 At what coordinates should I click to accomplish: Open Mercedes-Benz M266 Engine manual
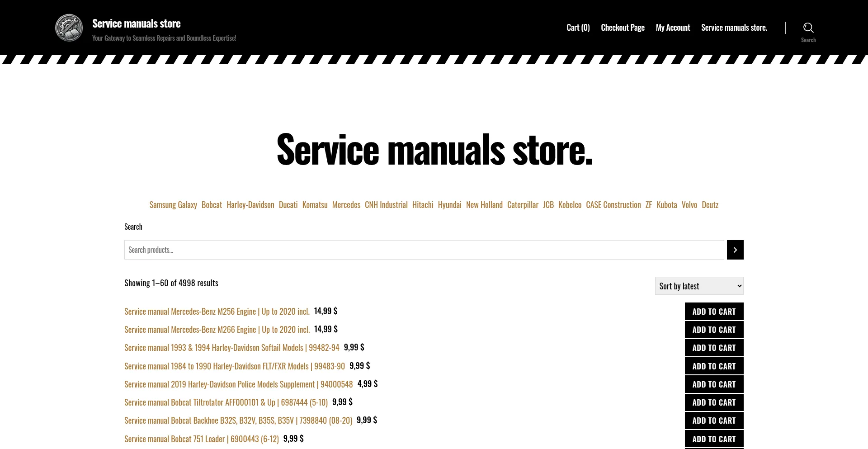217,330
